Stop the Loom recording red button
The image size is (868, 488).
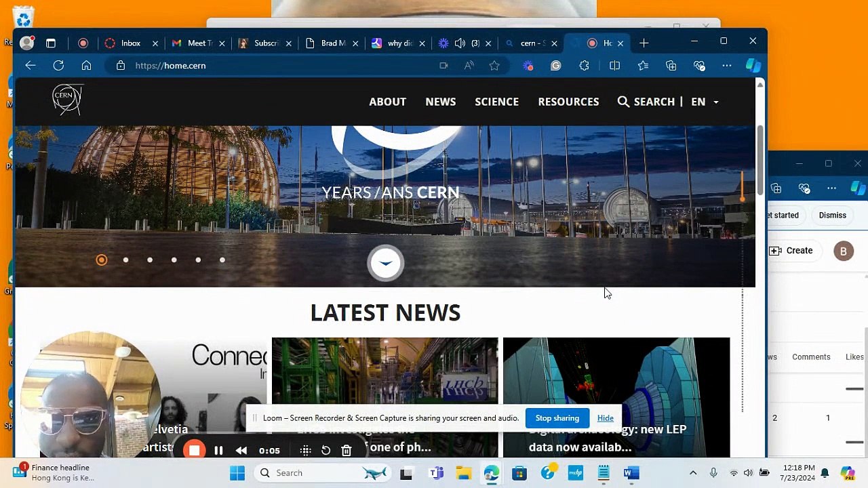point(194,450)
